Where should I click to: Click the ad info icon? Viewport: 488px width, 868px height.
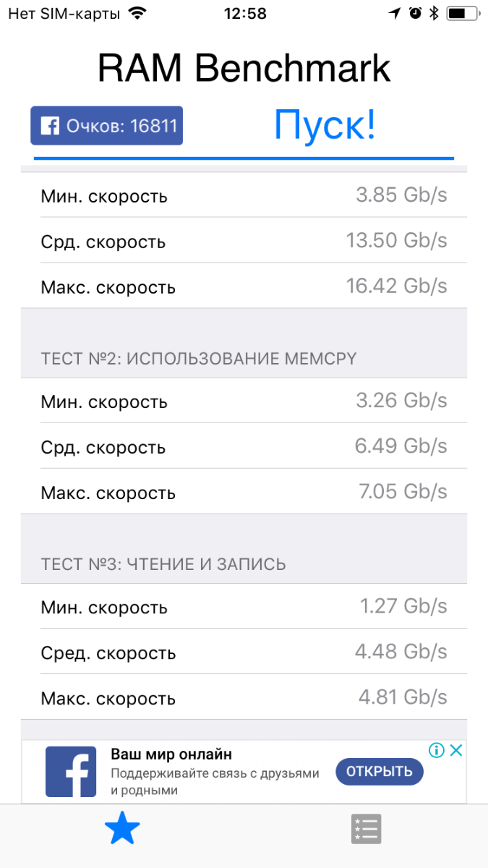(436, 750)
